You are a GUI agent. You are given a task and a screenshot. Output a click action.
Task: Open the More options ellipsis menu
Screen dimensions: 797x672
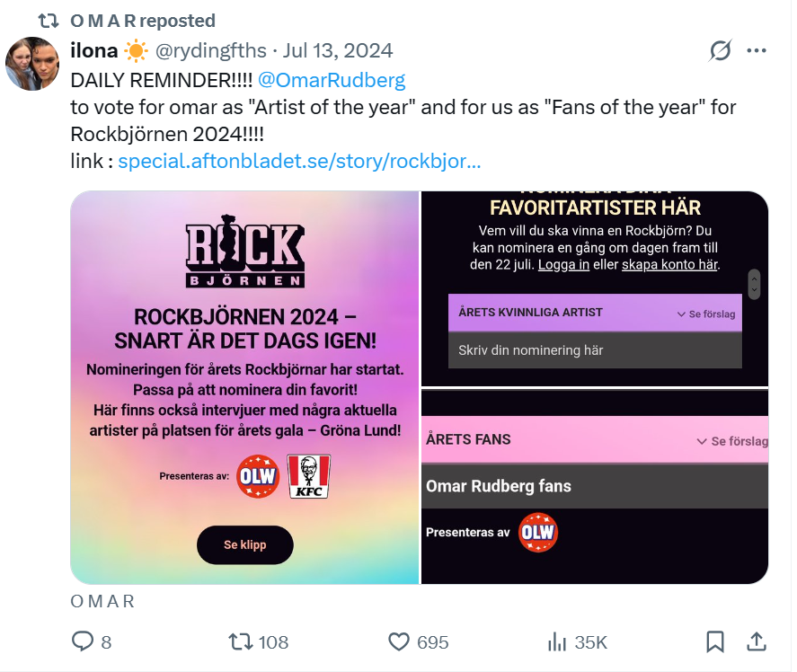pyautogui.click(x=757, y=51)
